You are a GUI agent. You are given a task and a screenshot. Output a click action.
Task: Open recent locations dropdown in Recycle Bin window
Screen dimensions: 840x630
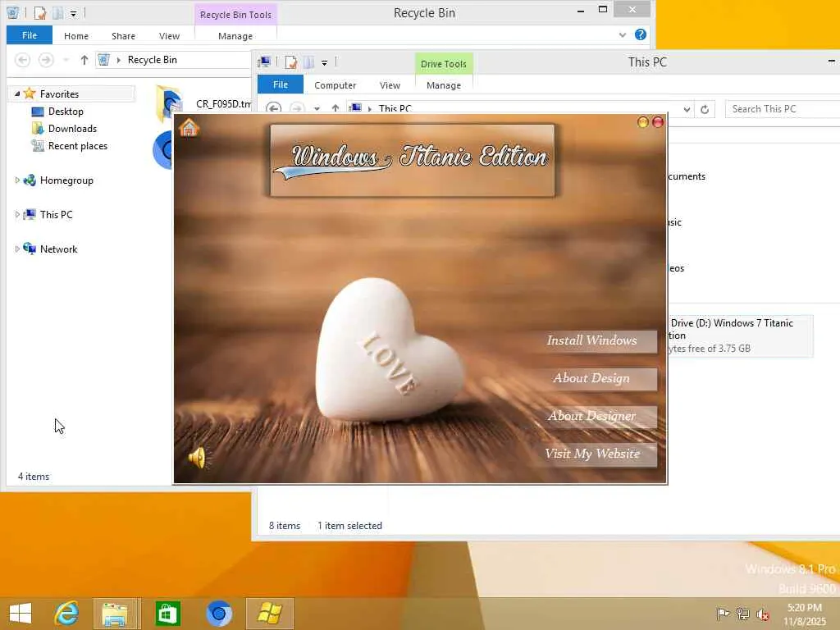(x=66, y=60)
